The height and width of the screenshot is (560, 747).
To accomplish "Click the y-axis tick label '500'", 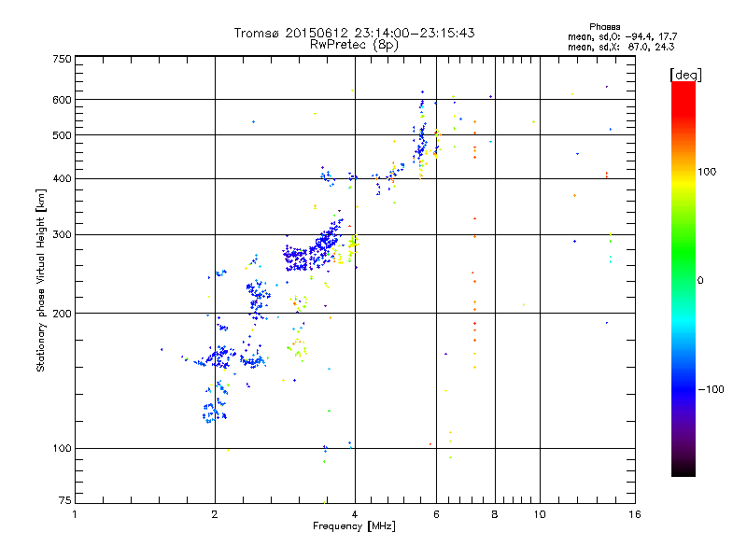I will (62, 135).
